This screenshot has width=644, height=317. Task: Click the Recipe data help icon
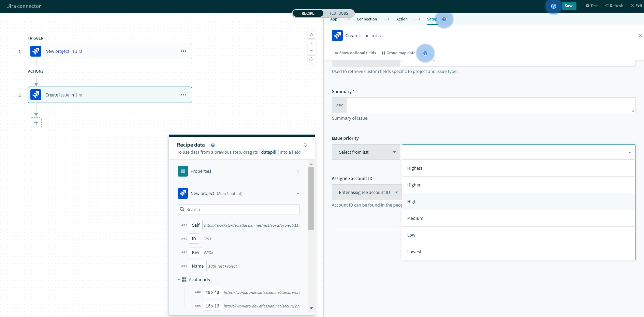[213, 145]
